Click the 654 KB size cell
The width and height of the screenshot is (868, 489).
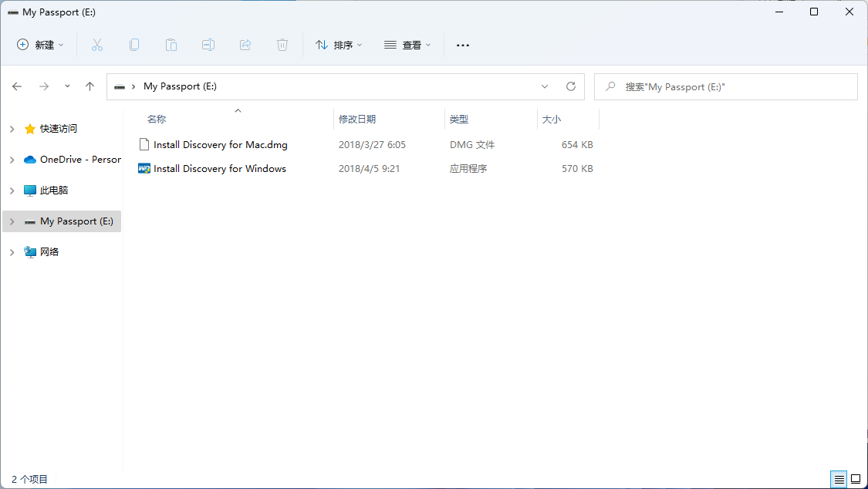(577, 144)
